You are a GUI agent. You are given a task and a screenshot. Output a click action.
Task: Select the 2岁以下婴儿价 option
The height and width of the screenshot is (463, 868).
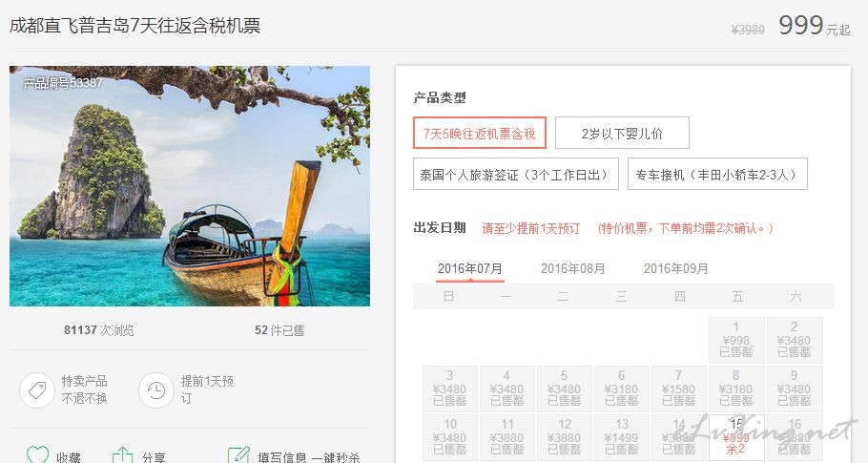622,133
